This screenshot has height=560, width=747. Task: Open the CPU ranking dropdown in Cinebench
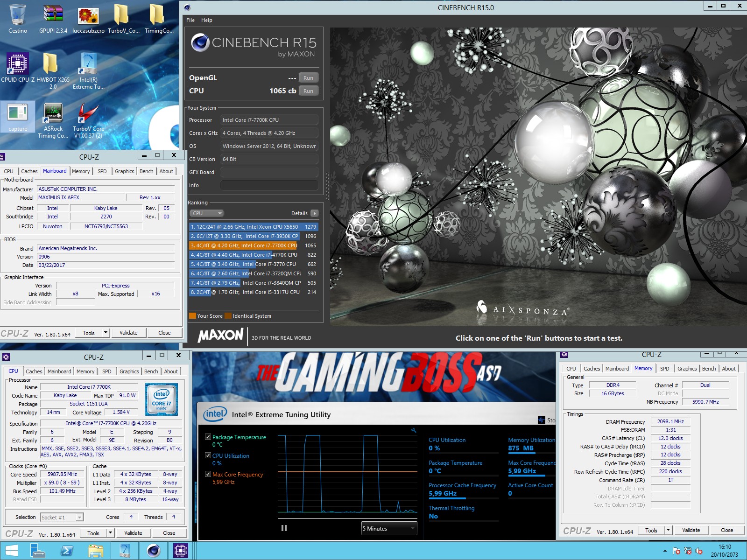(x=207, y=213)
